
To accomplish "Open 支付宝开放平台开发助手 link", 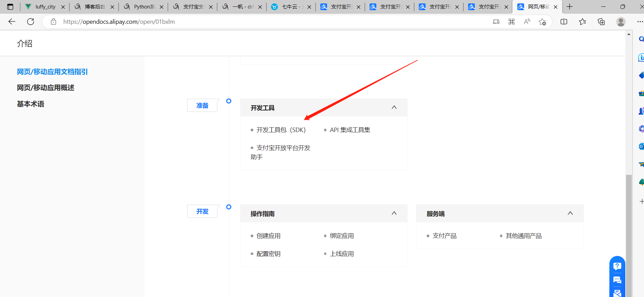I will pyautogui.click(x=281, y=152).
